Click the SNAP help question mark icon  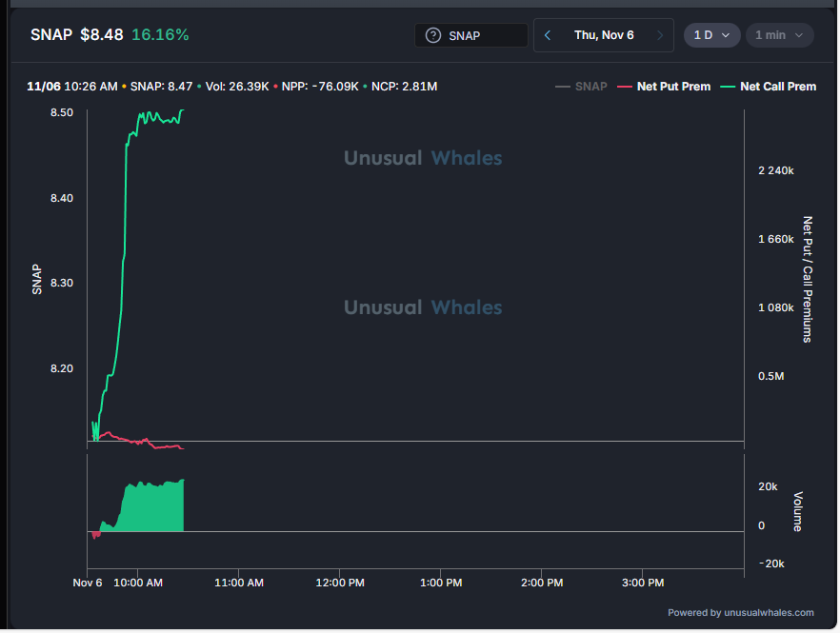pos(433,35)
